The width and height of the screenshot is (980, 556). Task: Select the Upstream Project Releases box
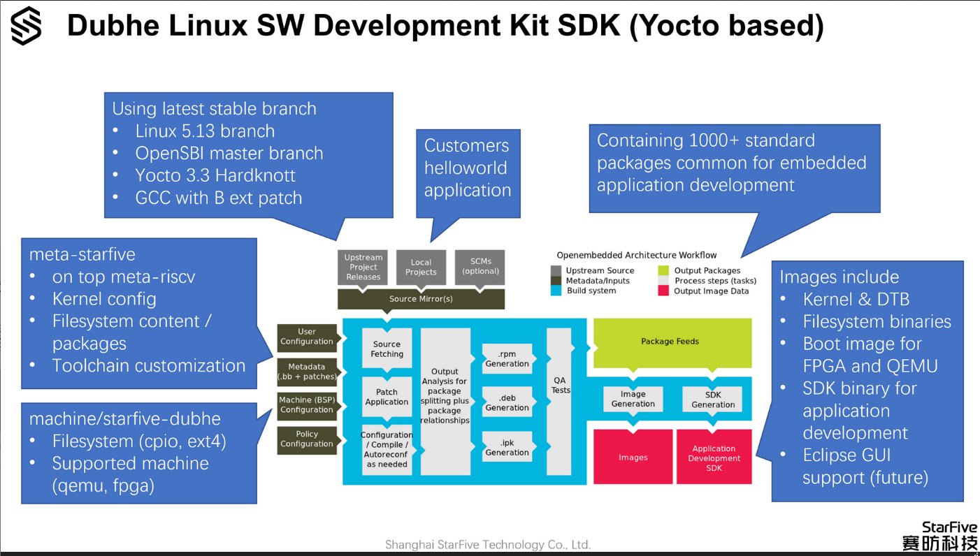pyautogui.click(x=363, y=267)
